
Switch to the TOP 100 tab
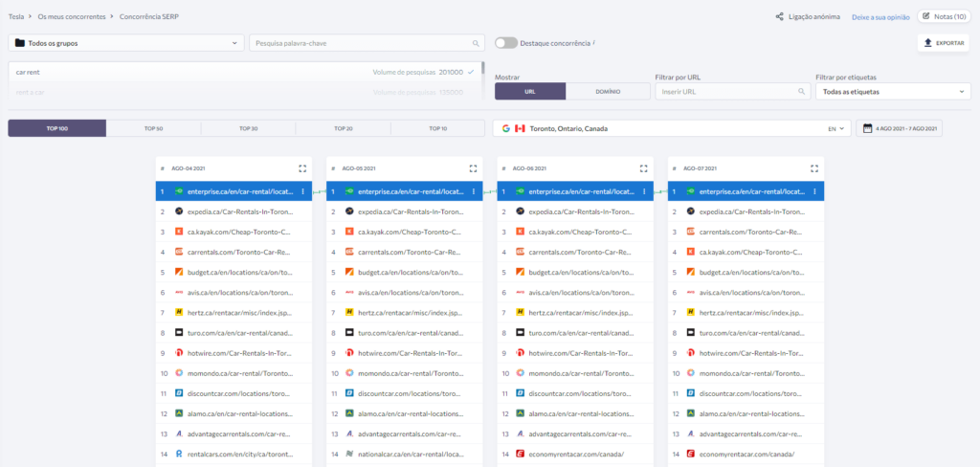coord(56,128)
